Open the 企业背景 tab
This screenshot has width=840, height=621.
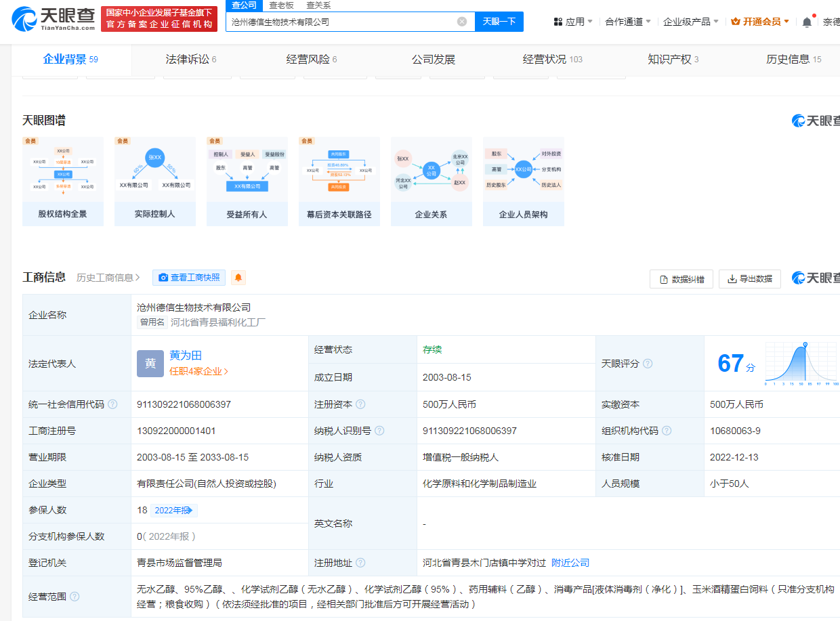coord(70,60)
